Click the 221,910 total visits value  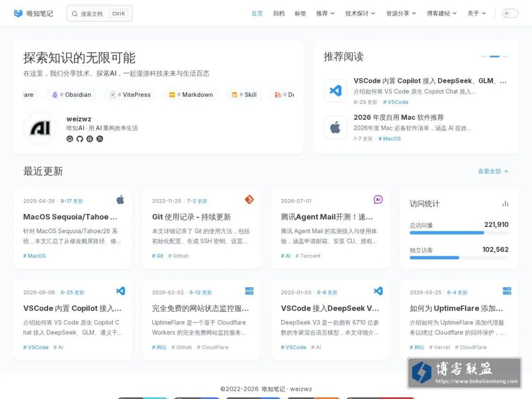pos(496,224)
